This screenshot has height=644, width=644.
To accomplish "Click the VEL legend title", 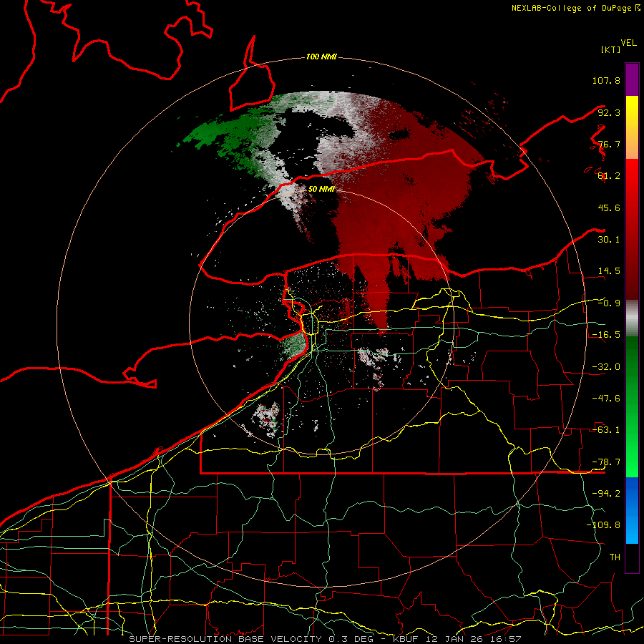I will [628, 43].
